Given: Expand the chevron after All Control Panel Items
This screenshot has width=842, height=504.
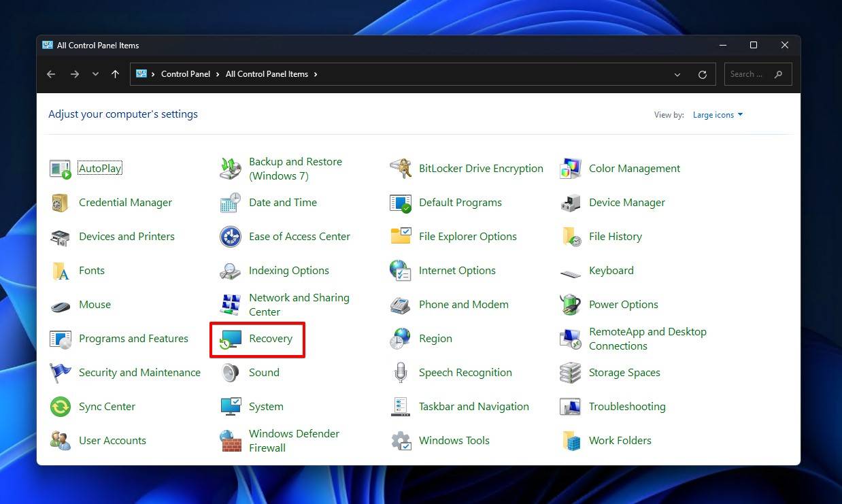Looking at the screenshot, I should (316, 74).
